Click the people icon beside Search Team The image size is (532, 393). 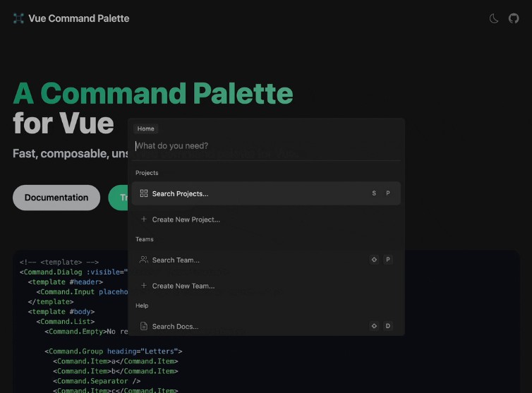point(144,260)
